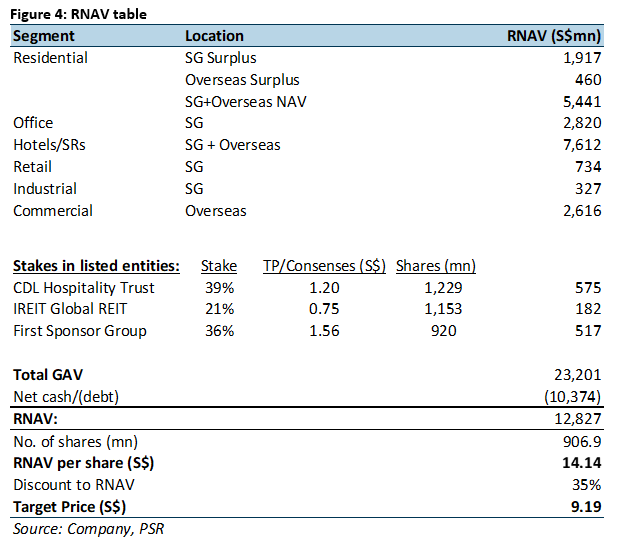
Task: Select the value 2,616
Action: (x=582, y=211)
